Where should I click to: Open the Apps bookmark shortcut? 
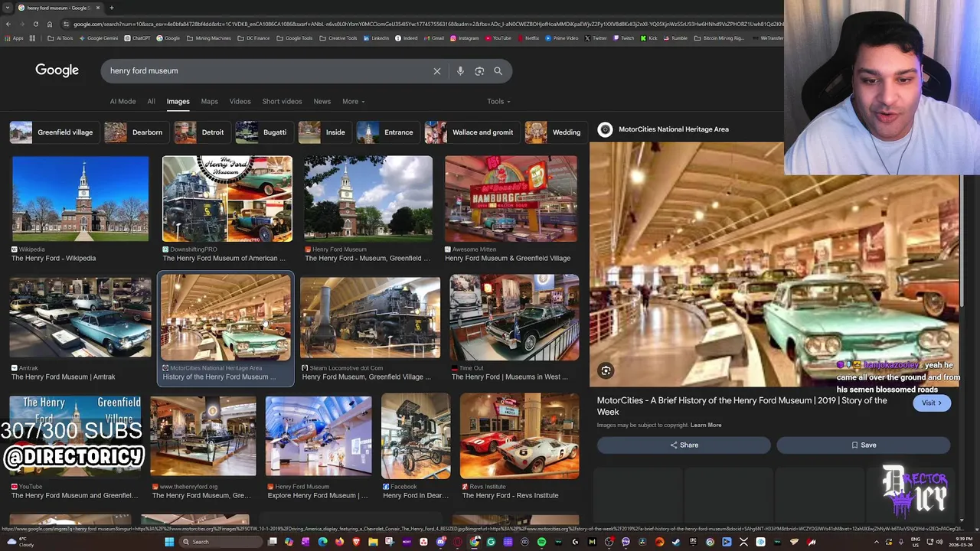(x=14, y=38)
